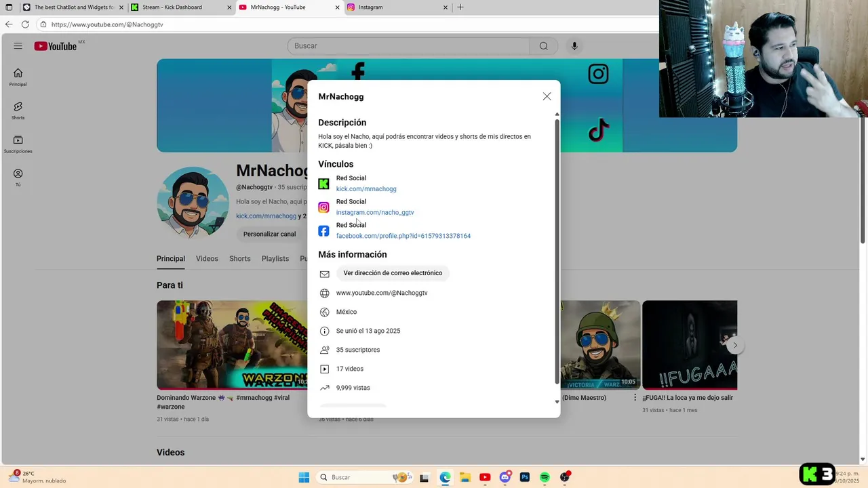Open a new browser tab
868x488 pixels.
click(x=460, y=7)
